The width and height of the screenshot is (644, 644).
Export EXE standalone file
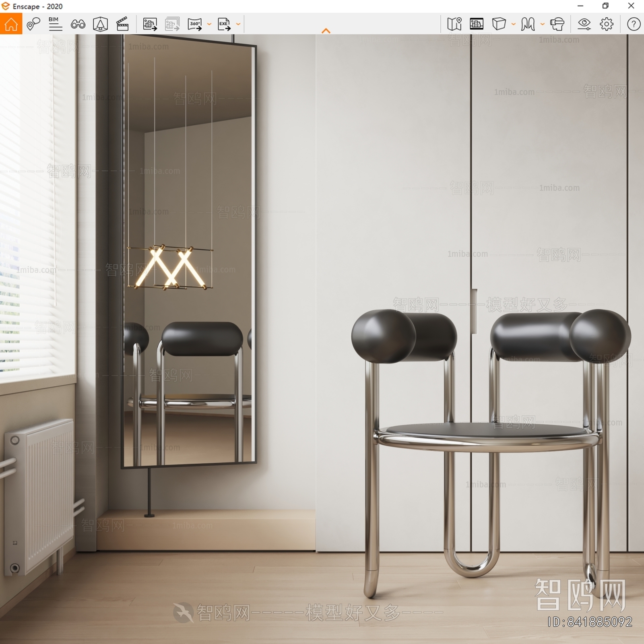pyautogui.click(x=224, y=24)
